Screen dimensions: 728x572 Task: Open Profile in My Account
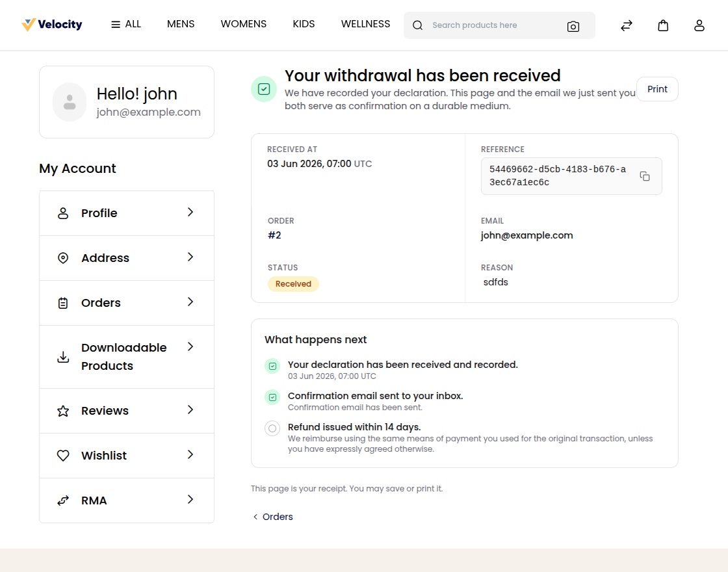(x=127, y=213)
